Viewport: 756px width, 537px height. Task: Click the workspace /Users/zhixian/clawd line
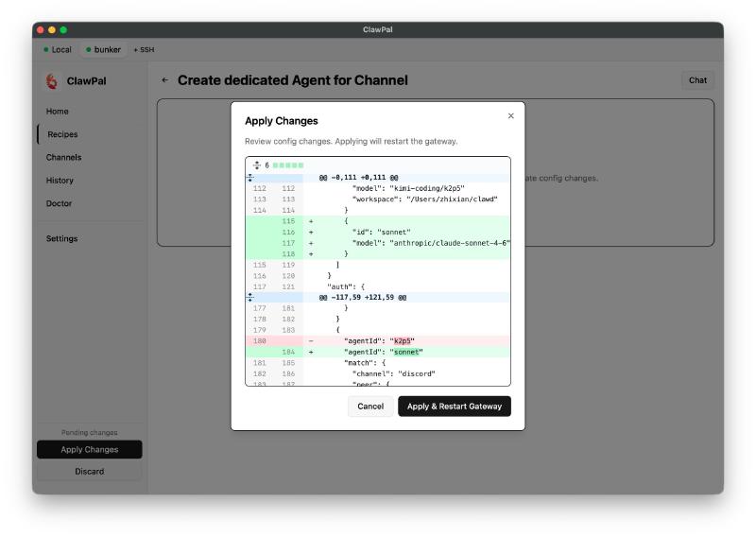[x=377, y=199]
